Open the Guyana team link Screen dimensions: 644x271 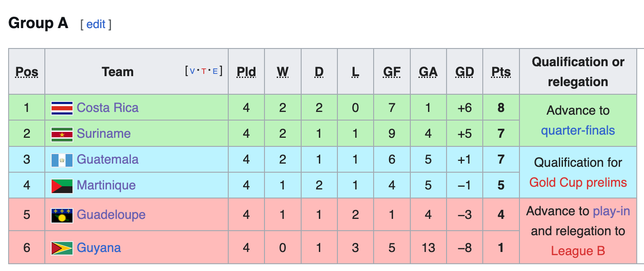click(x=99, y=248)
